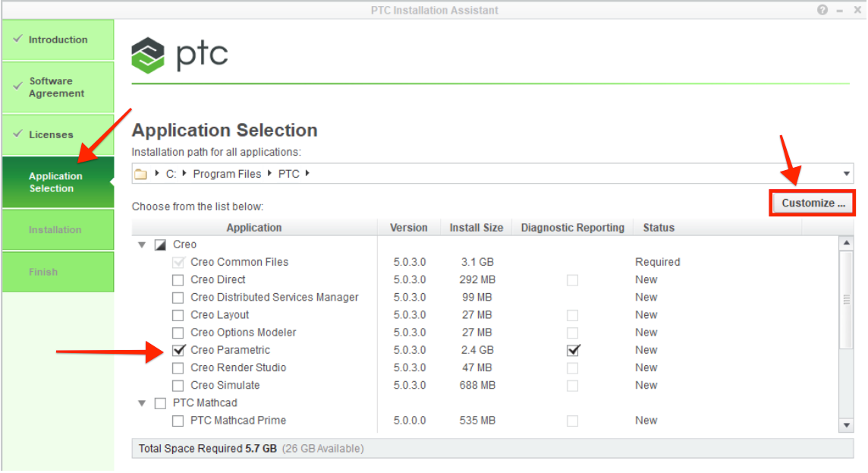Screen dimensions: 868x473
Task: Tick the PTC Mathcad Prime checkbox
Action: click(x=178, y=421)
